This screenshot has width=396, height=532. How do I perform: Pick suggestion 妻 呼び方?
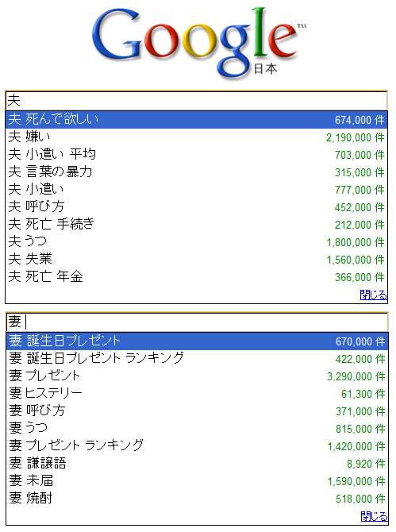(197, 411)
